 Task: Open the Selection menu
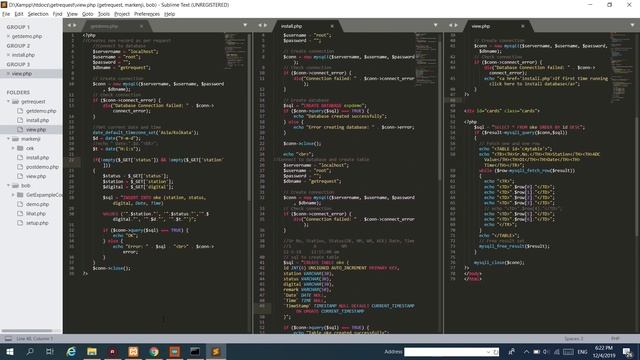pos(38,14)
